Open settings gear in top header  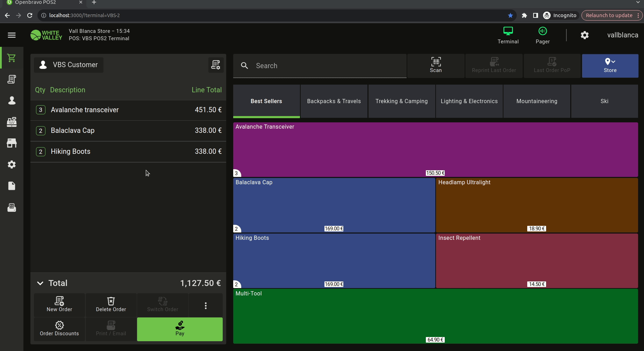pos(584,35)
